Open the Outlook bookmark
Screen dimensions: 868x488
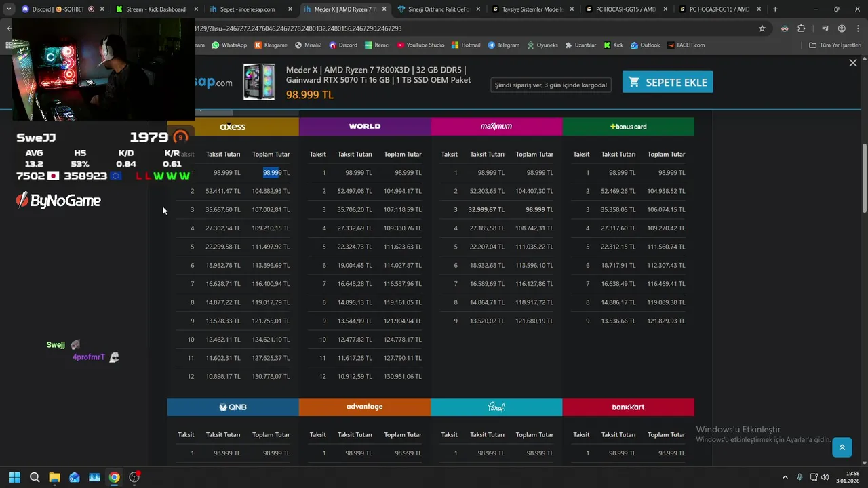coord(645,45)
